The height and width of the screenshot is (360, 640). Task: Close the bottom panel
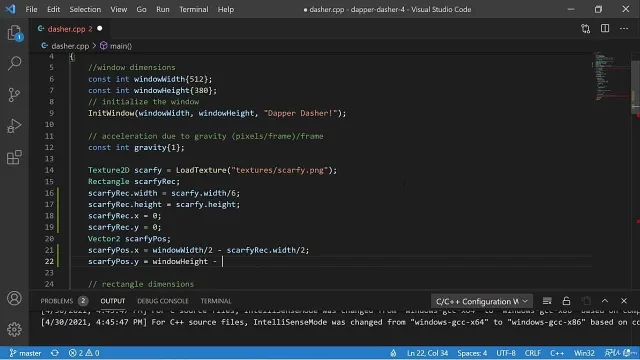tap(624, 301)
